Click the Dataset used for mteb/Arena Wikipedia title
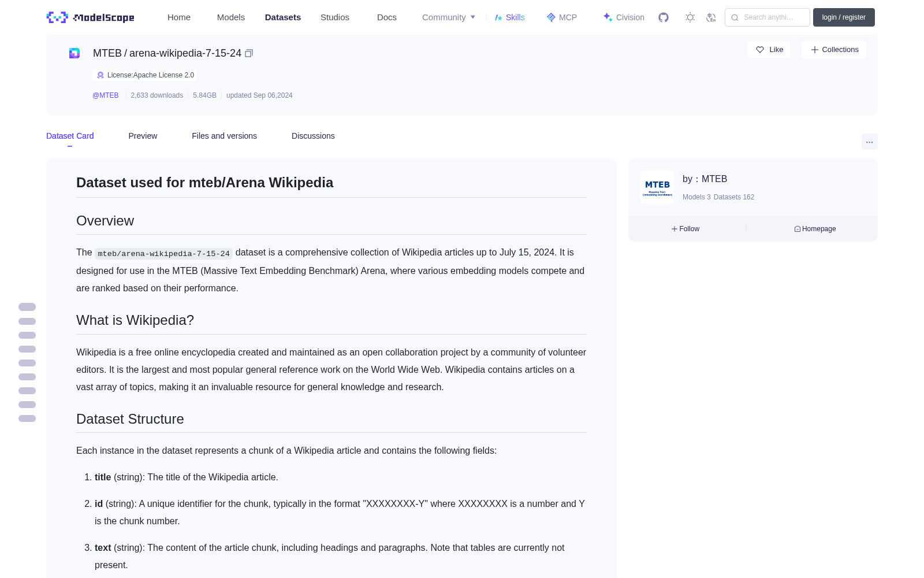The width and height of the screenshot is (924, 578). pos(204,183)
